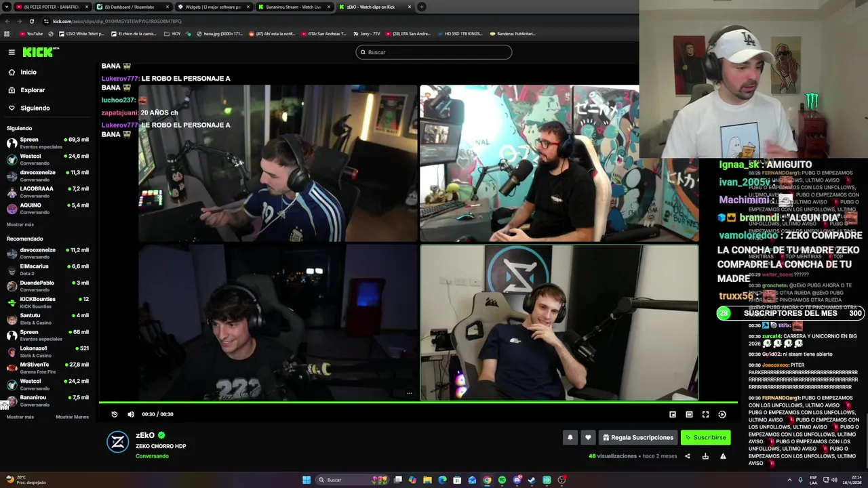
Task: Open Discord from the taskbar
Action: click(x=517, y=480)
